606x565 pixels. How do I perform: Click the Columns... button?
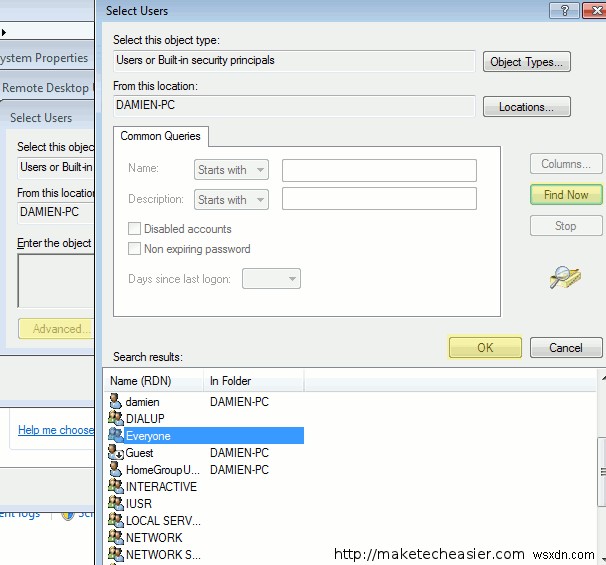(566, 164)
